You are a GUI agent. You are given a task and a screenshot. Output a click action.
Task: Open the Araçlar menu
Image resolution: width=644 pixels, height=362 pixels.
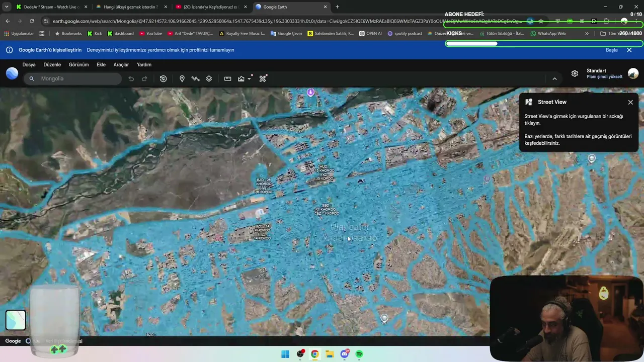pos(121,64)
